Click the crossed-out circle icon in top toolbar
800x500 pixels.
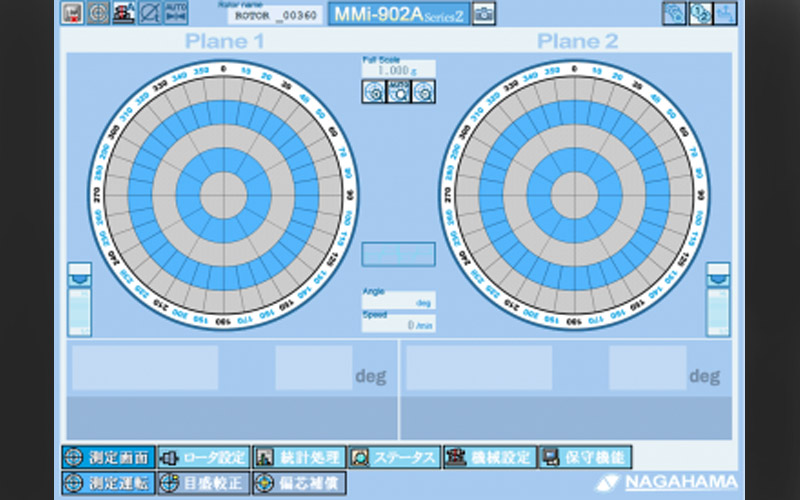point(149,13)
